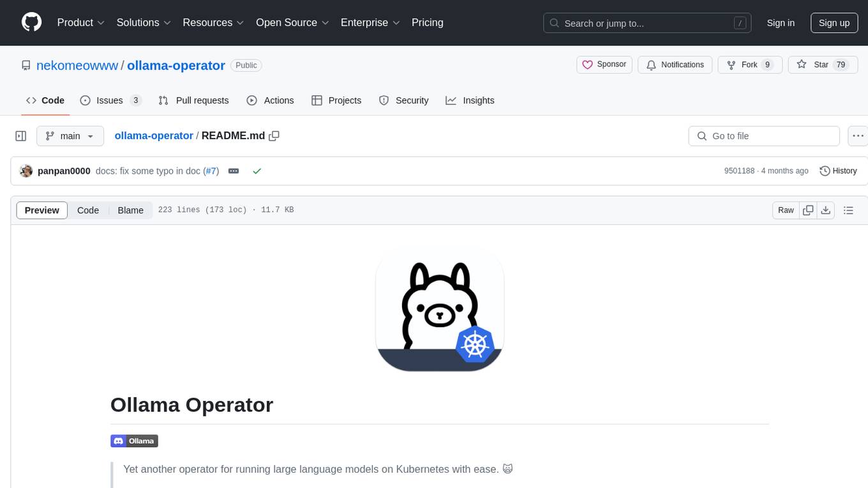Switch to the Issues tab

pyautogui.click(x=110, y=100)
